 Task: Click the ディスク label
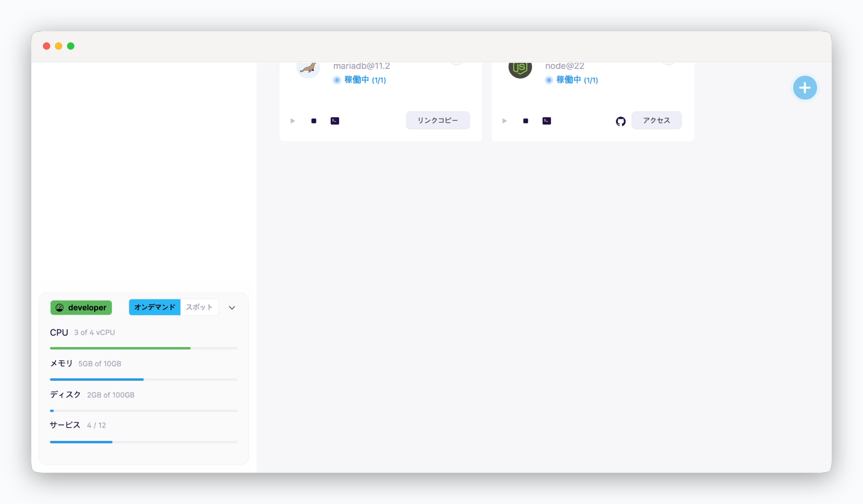coord(65,395)
